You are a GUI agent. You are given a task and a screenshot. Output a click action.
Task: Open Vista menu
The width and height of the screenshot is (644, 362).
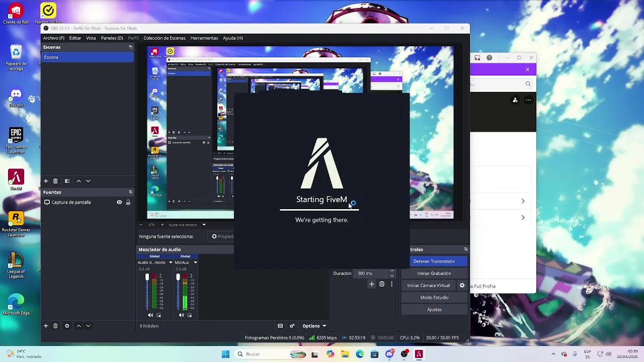point(91,38)
